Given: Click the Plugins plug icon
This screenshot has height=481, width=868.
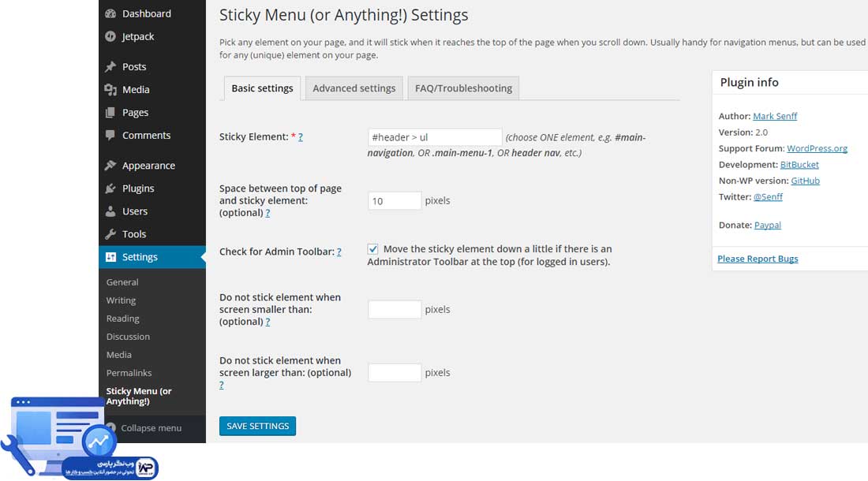Looking at the screenshot, I should (110, 188).
